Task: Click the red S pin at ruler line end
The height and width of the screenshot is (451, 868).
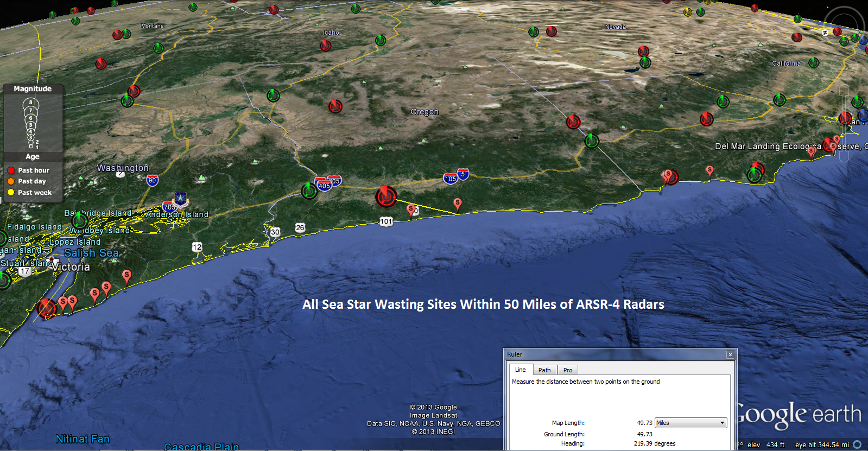Action: (458, 204)
